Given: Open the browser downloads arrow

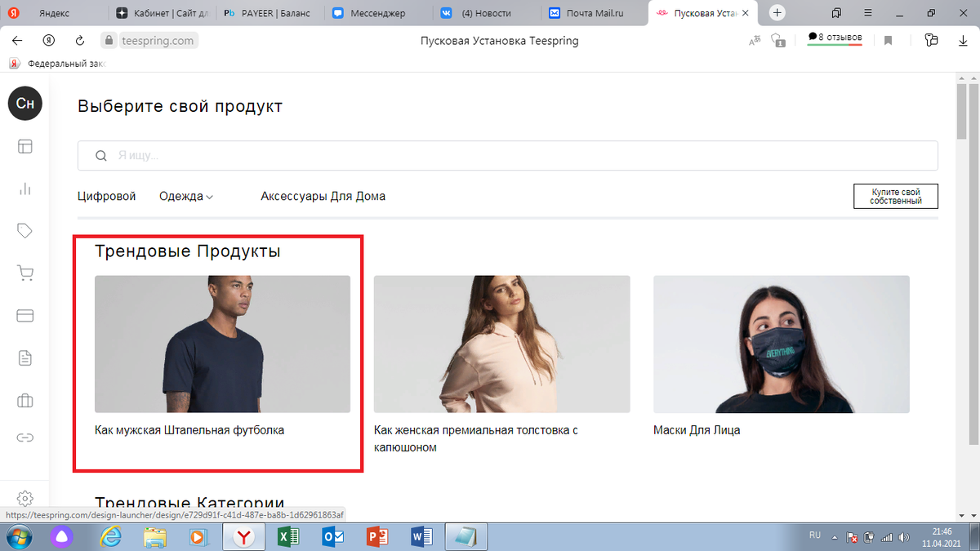Looking at the screenshot, I should click(963, 40).
